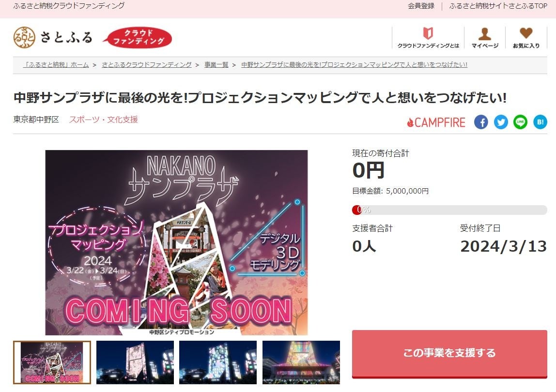Share the project via LINE
The width and height of the screenshot is (556, 392).
click(520, 122)
